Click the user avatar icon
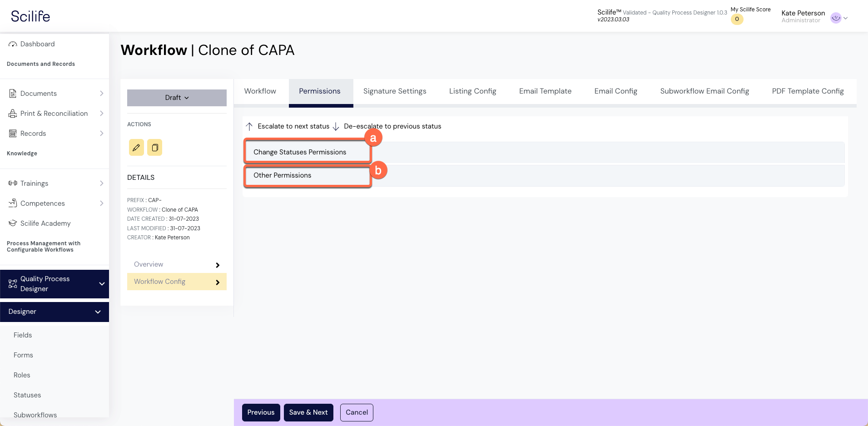Image resolution: width=868 pixels, height=426 pixels. point(836,18)
